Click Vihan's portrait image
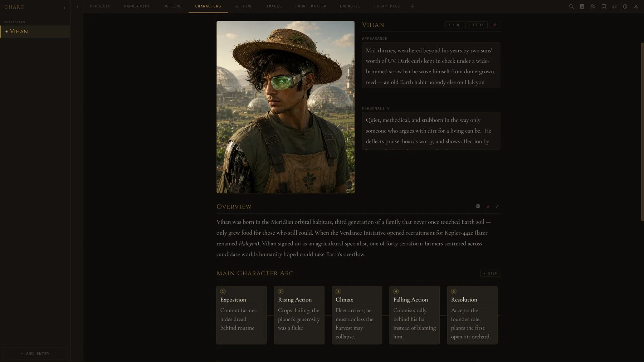Image resolution: width=644 pixels, height=362 pixels. tap(286, 107)
